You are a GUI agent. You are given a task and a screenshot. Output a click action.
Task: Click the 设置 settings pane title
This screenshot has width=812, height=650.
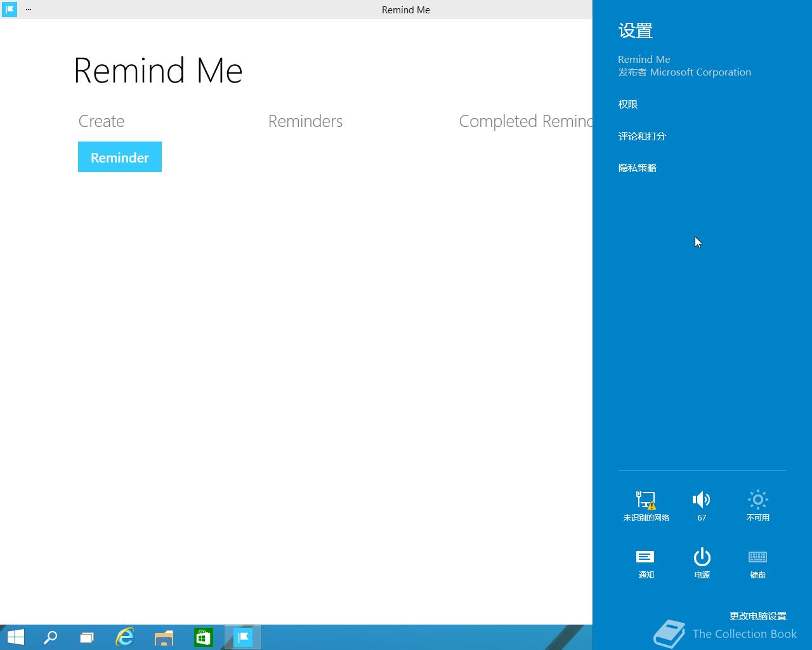(636, 30)
